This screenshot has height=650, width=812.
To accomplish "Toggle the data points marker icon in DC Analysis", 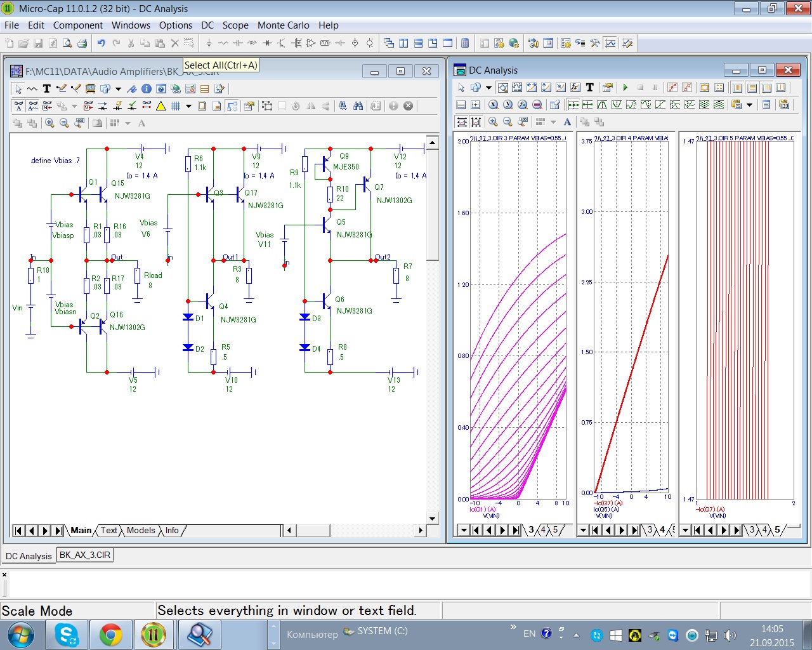I will tap(672, 88).
